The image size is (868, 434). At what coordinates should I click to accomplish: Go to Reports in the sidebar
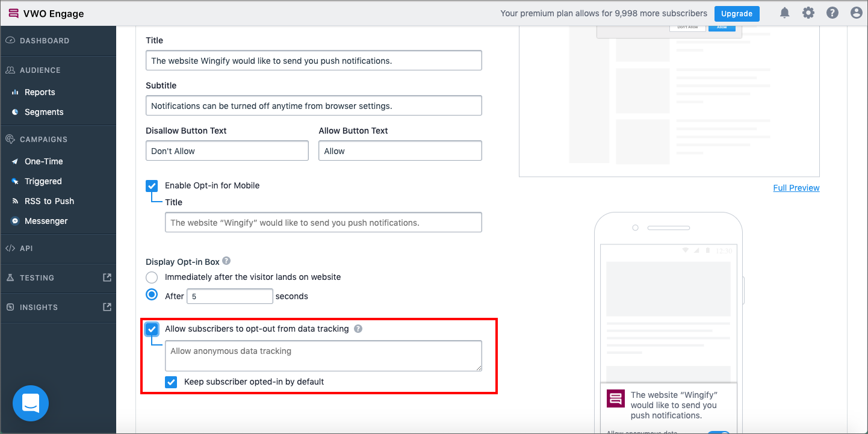(40, 92)
